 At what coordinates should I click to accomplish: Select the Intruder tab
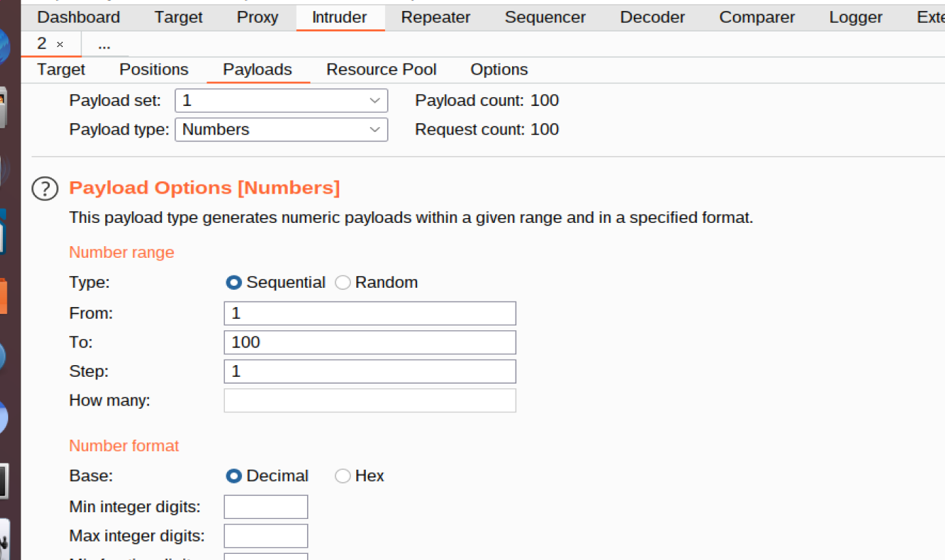340,18
